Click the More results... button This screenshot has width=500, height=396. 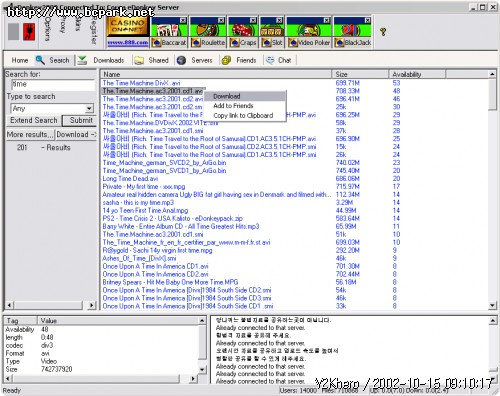click(x=30, y=134)
